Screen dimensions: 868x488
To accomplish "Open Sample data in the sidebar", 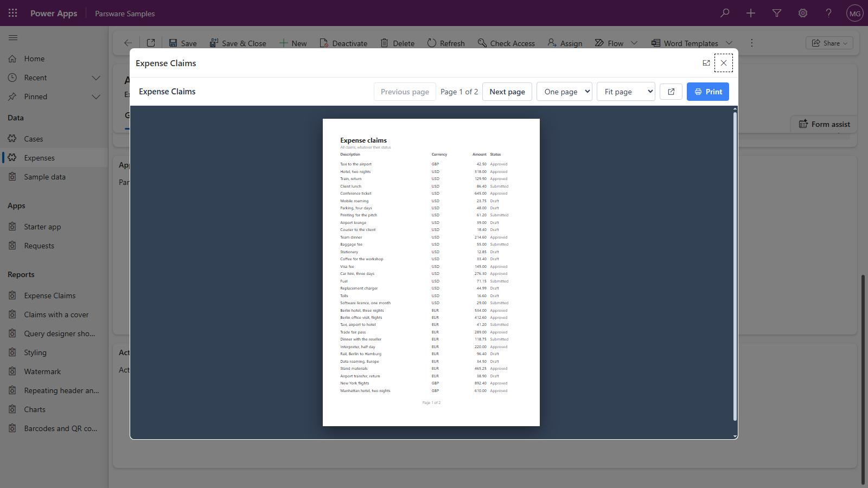I will (x=54, y=177).
